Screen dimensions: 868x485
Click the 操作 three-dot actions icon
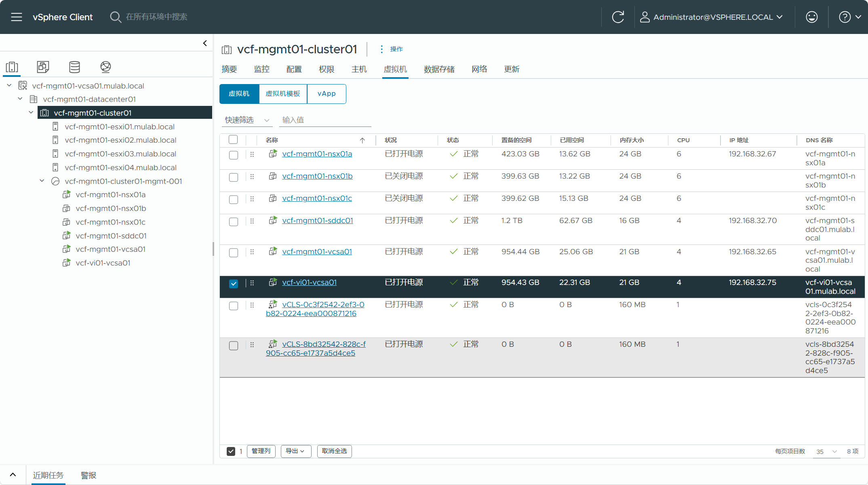(381, 49)
